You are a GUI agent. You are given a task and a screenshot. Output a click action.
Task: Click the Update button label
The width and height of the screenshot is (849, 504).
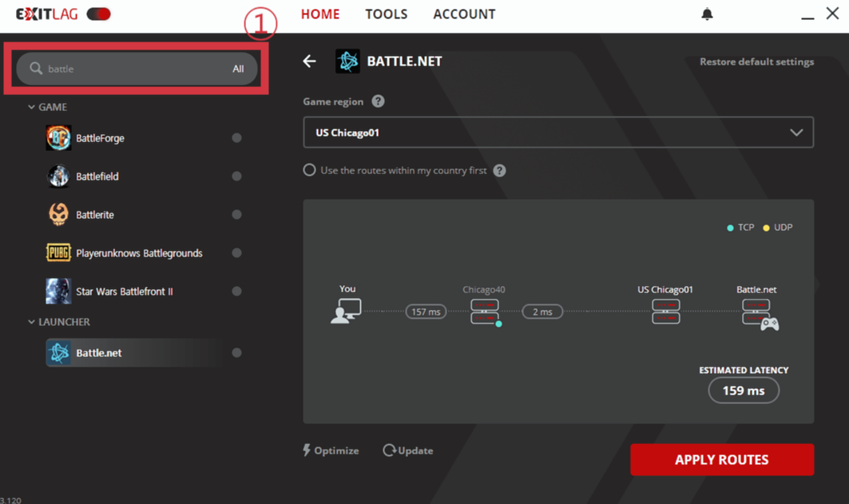(415, 450)
